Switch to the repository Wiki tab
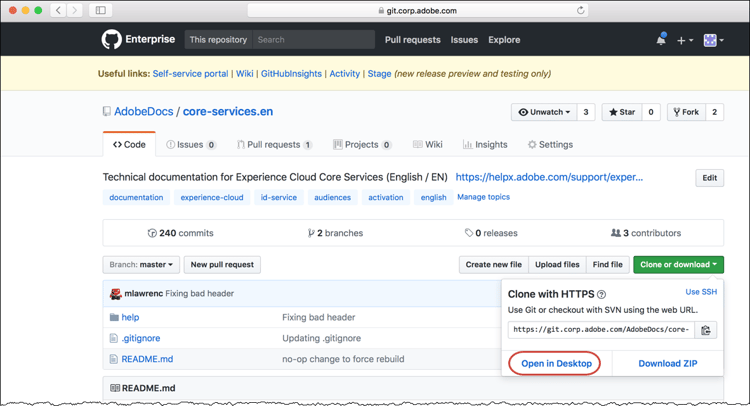Viewport: 750px width, 406px height. coord(428,144)
